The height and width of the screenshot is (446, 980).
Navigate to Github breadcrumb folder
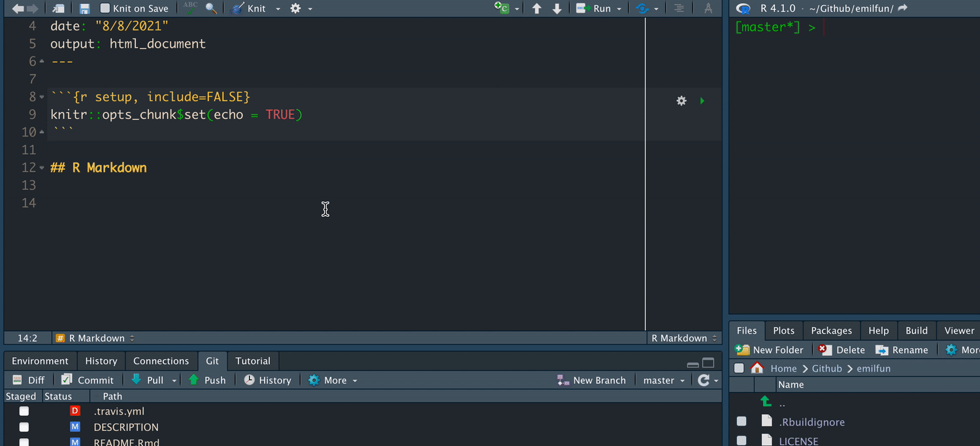826,368
